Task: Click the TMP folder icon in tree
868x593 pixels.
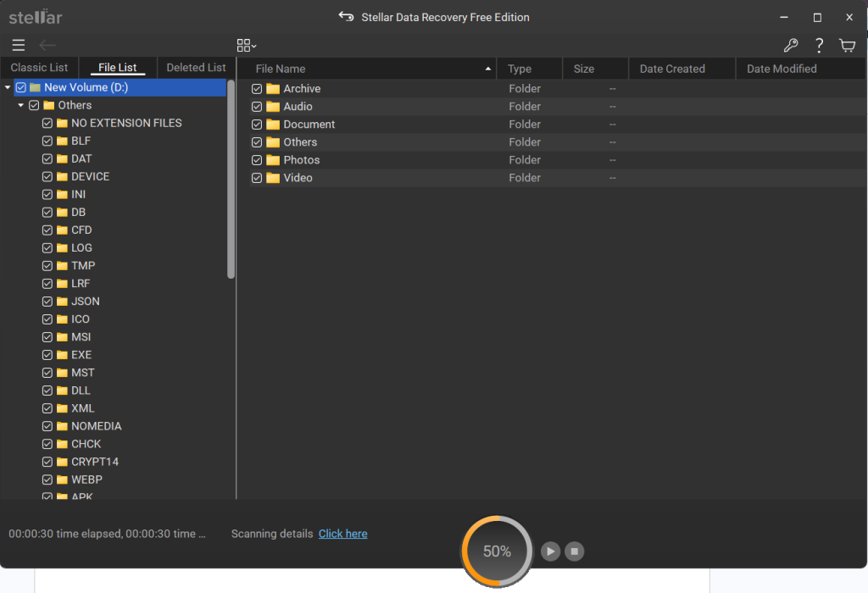Action: tap(62, 265)
